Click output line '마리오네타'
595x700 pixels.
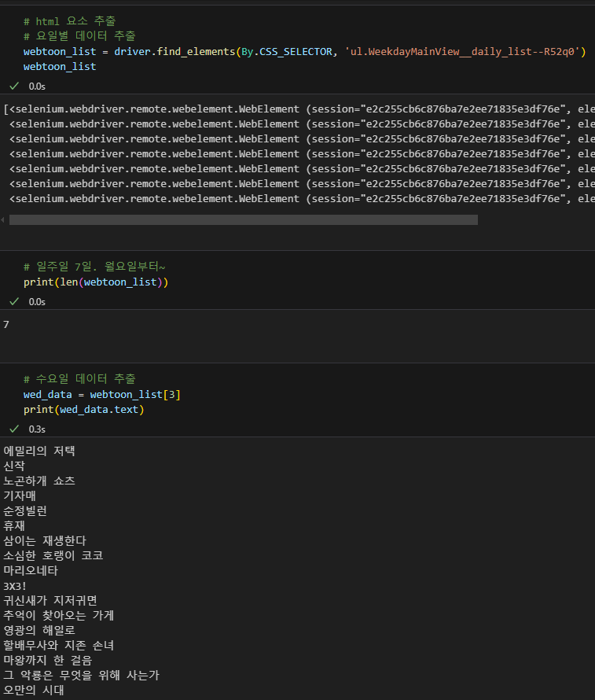click(x=31, y=570)
